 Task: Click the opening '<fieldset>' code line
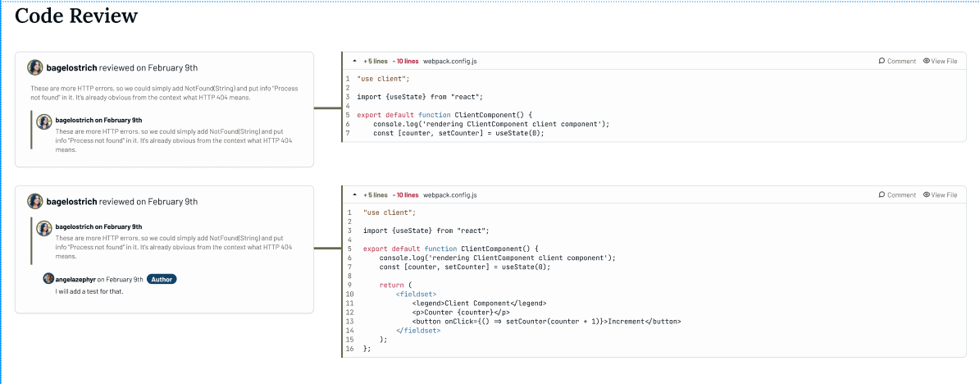pyautogui.click(x=417, y=294)
